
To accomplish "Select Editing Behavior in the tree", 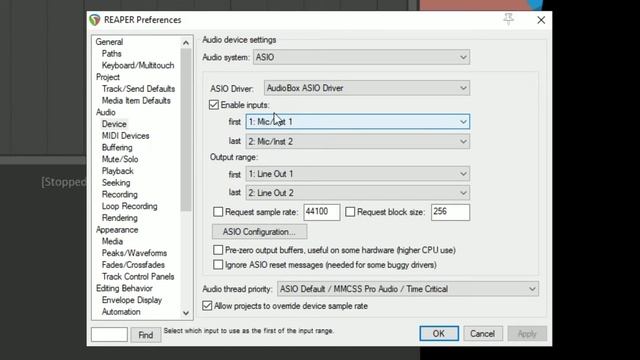I will tap(124, 288).
